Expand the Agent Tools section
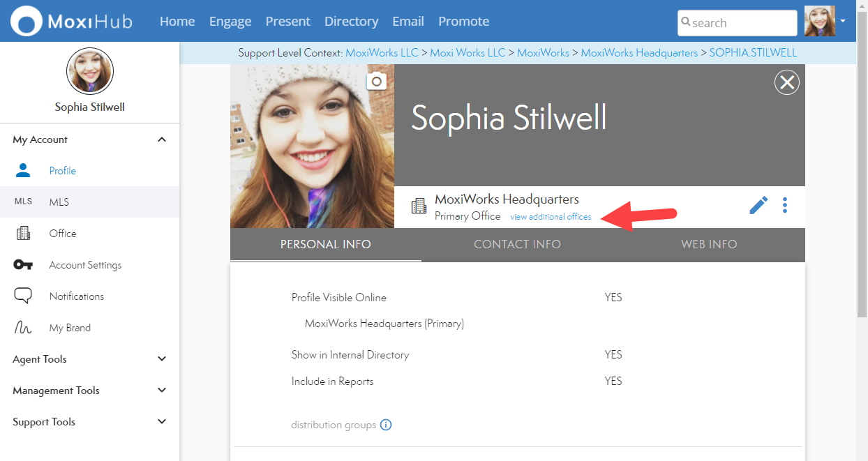 pyautogui.click(x=162, y=359)
